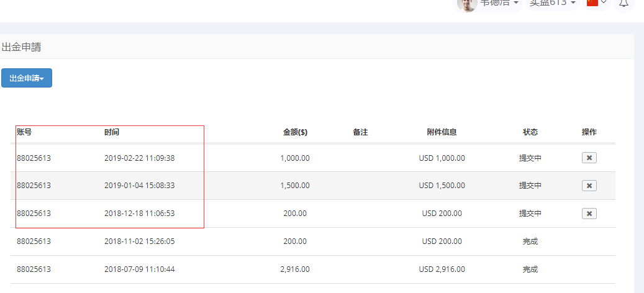The width and height of the screenshot is (644, 293).
Task: Select the 2018-11-02 15:26:05 row timestamp
Action: point(139,241)
